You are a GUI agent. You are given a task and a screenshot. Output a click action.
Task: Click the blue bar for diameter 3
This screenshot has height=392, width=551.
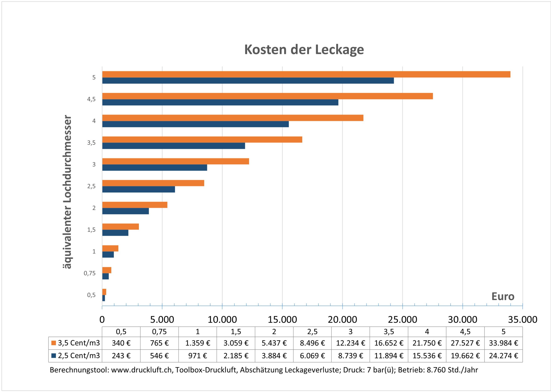coord(155,168)
